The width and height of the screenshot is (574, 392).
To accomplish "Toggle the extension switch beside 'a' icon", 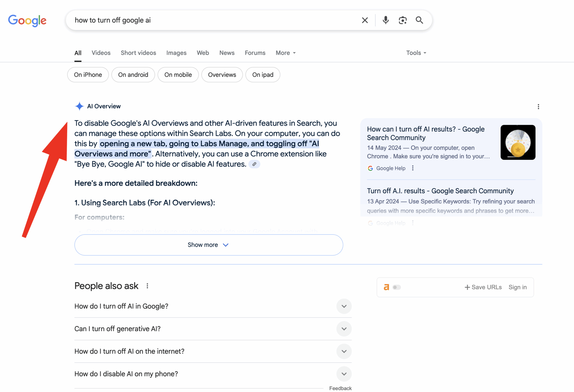I will pyautogui.click(x=397, y=287).
